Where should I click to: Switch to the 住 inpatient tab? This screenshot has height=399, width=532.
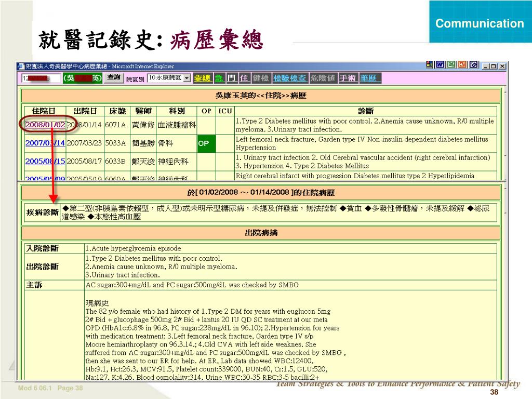point(244,78)
